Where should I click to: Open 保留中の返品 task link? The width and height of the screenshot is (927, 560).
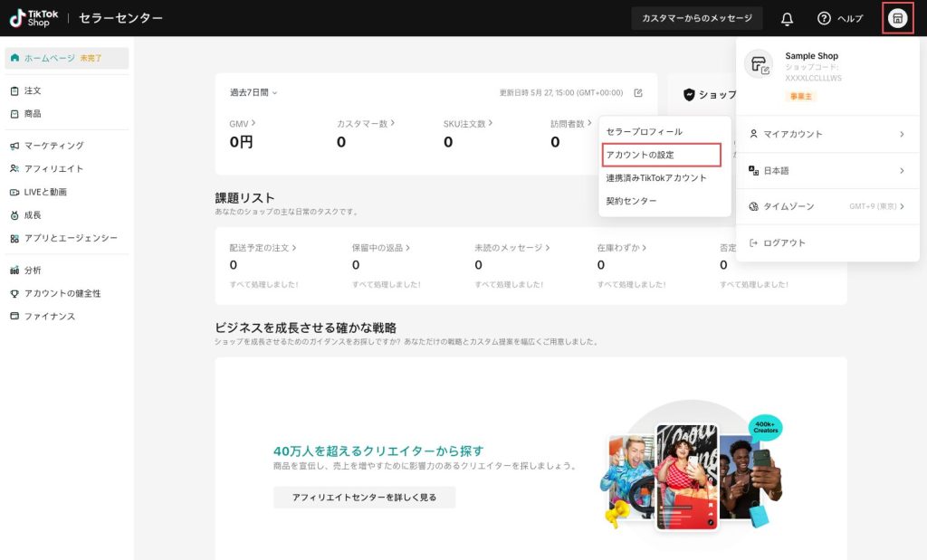[381, 248]
